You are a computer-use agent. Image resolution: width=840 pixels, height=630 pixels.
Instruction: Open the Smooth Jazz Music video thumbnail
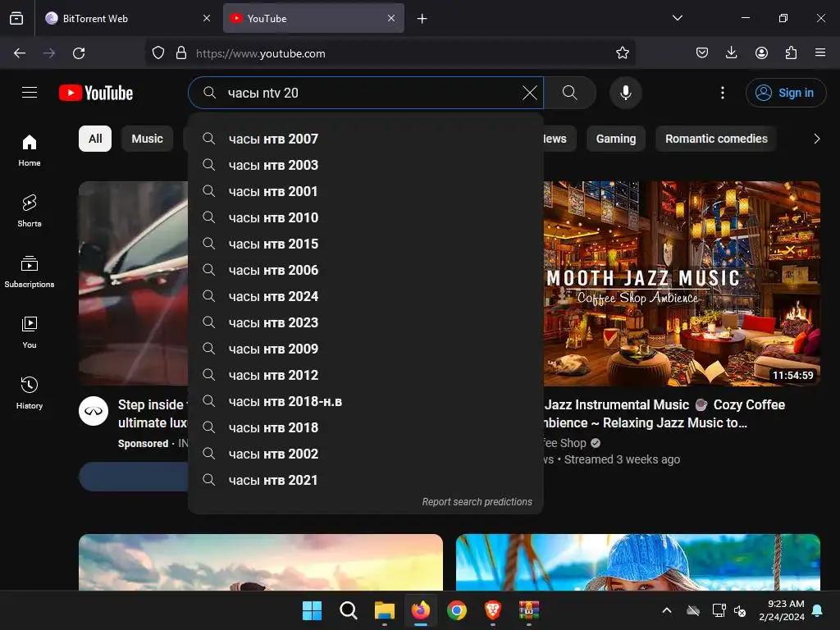tap(682, 283)
